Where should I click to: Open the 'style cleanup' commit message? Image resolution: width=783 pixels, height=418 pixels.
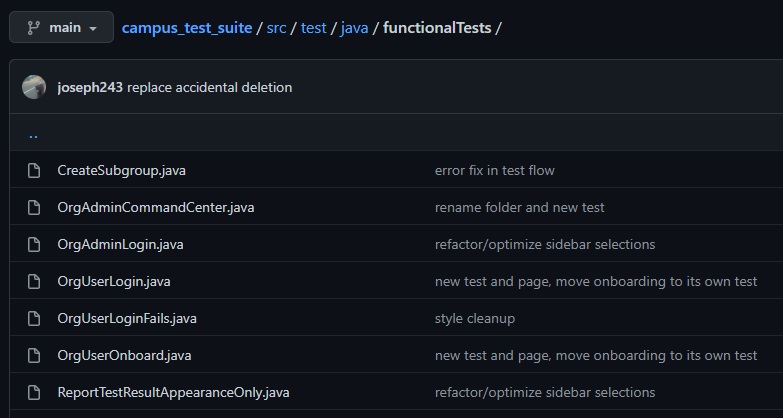(x=475, y=318)
